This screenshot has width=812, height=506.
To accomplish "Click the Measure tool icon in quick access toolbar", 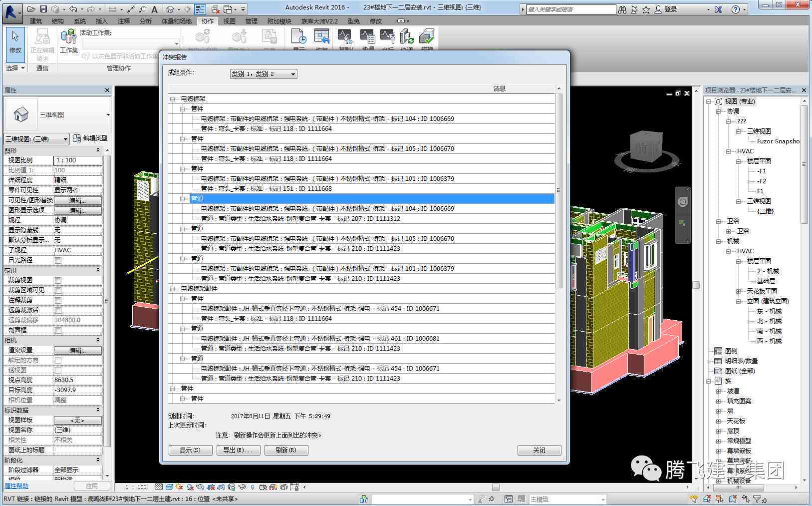I will (x=131, y=9).
